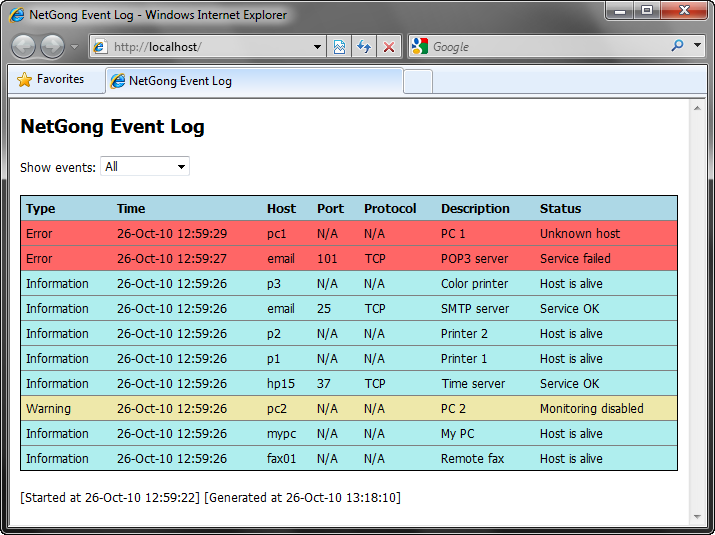Click the Compatibility View icon
The image size is (715, 535).
coord(339,47)
